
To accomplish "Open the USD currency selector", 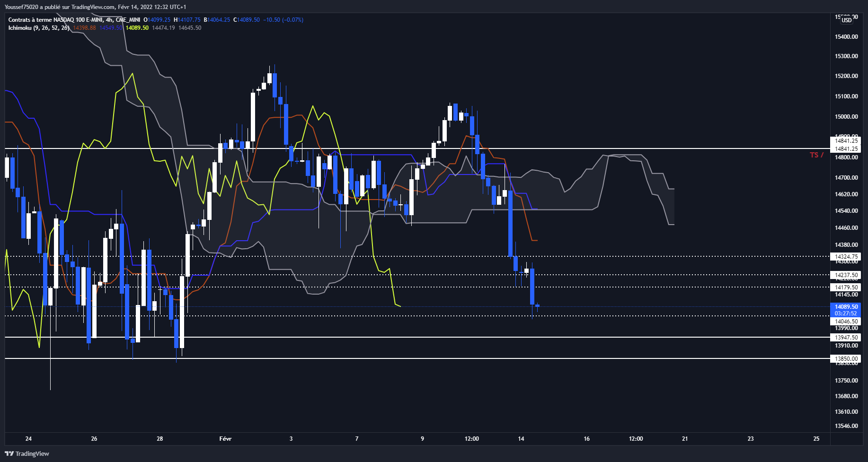I will point(846,20).
